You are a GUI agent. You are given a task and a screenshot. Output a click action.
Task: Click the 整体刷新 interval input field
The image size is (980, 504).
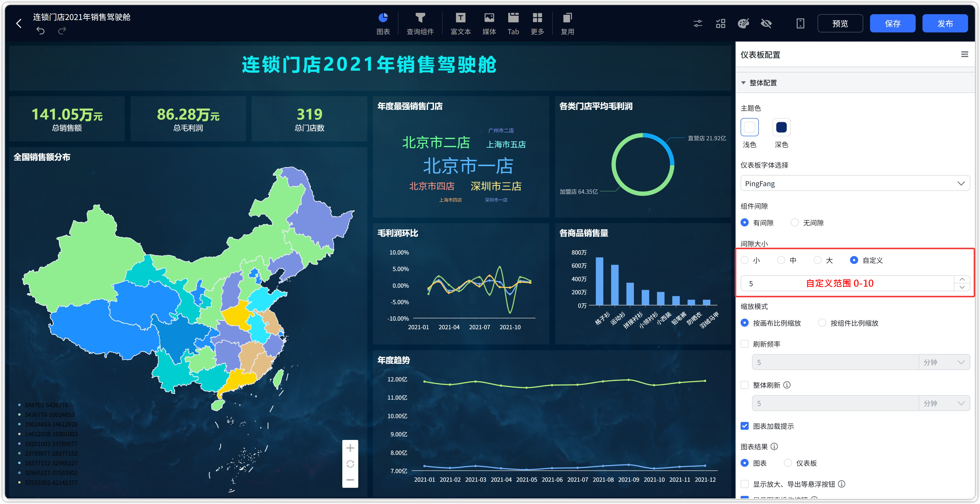click(x=835, y=403)
